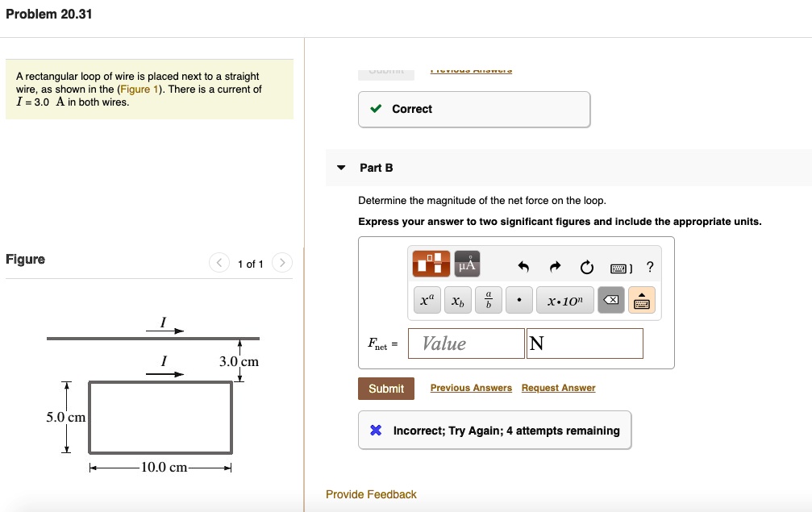Screen dimensions: 812x512
Task: Go to previous figure arrow
Action: pyautogui.click(x=219, y=263)
